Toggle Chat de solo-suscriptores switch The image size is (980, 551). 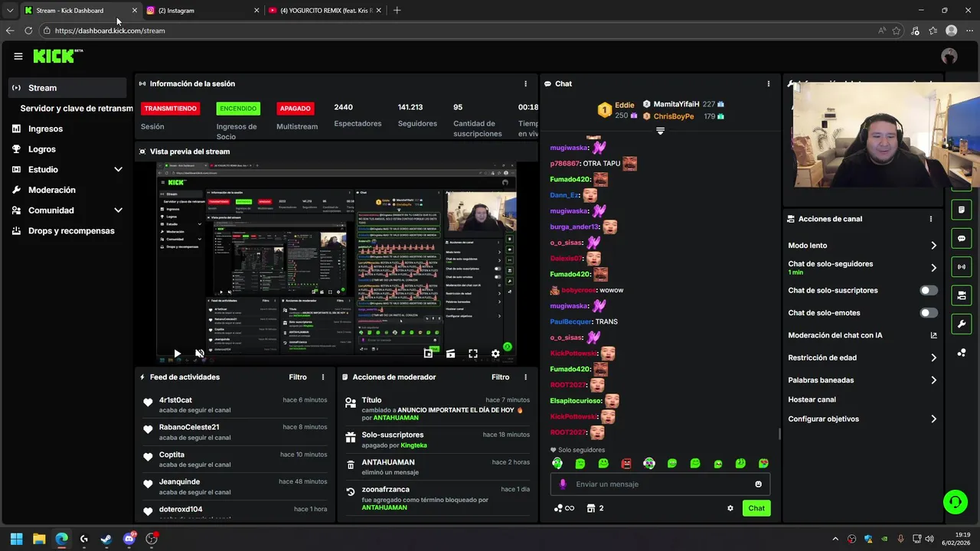click(x=929, y=291)
